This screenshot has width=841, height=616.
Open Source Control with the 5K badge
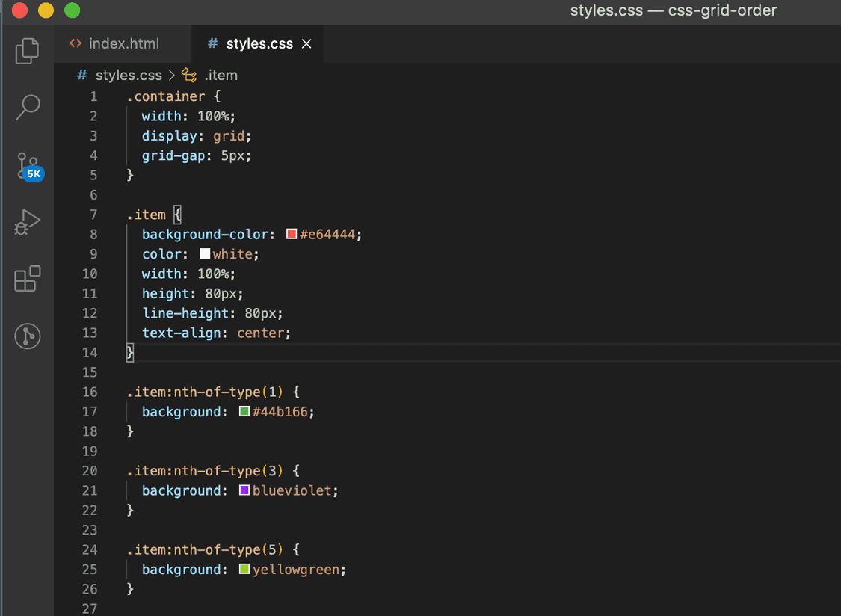click(28, 164)
